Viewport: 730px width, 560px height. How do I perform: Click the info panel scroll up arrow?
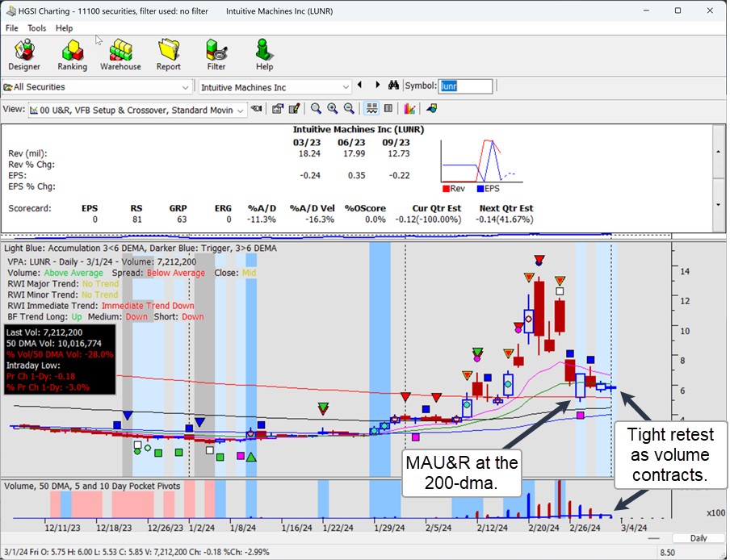click(719, 152)
